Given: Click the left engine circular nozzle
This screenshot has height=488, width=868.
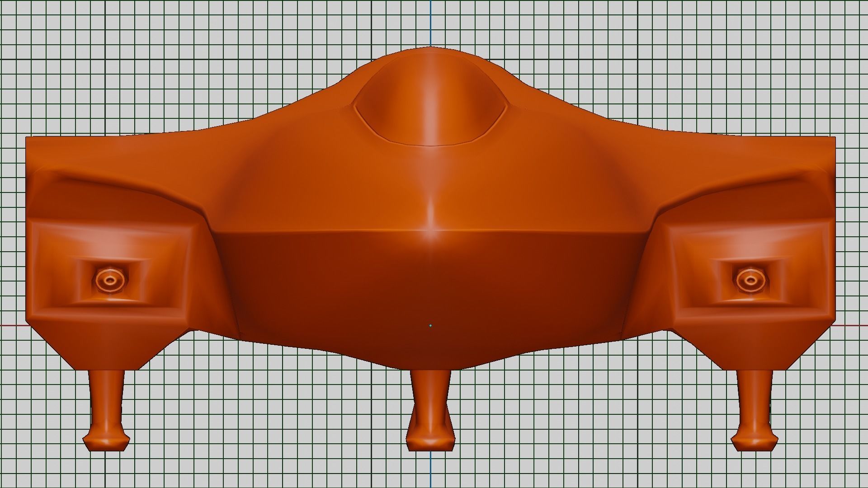Looking at the screenshot, I should [109, 280].
